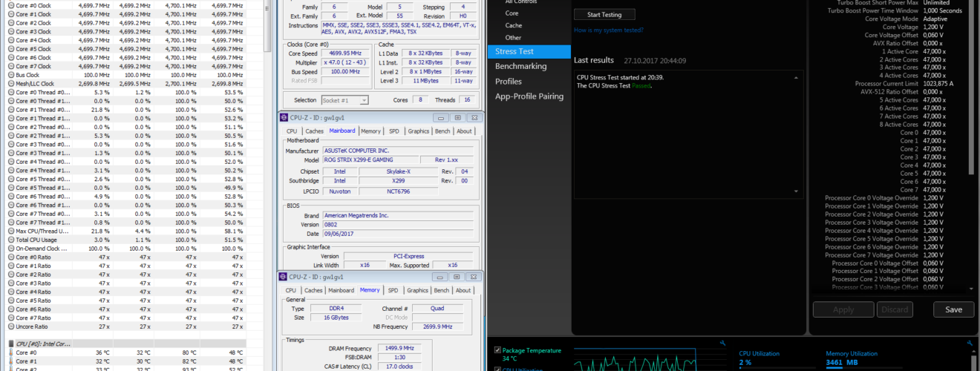Click the Bus Clock sensor icon
980x371 pixels.
11,75
